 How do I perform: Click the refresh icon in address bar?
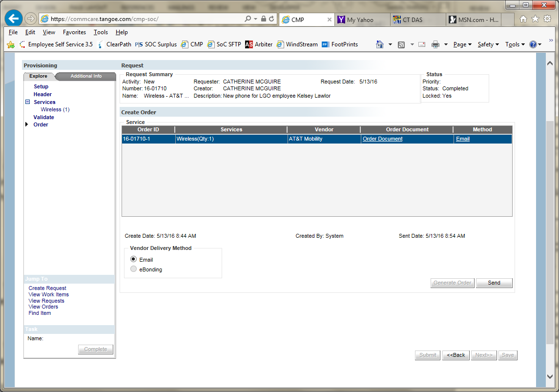(x=272, y=19)
